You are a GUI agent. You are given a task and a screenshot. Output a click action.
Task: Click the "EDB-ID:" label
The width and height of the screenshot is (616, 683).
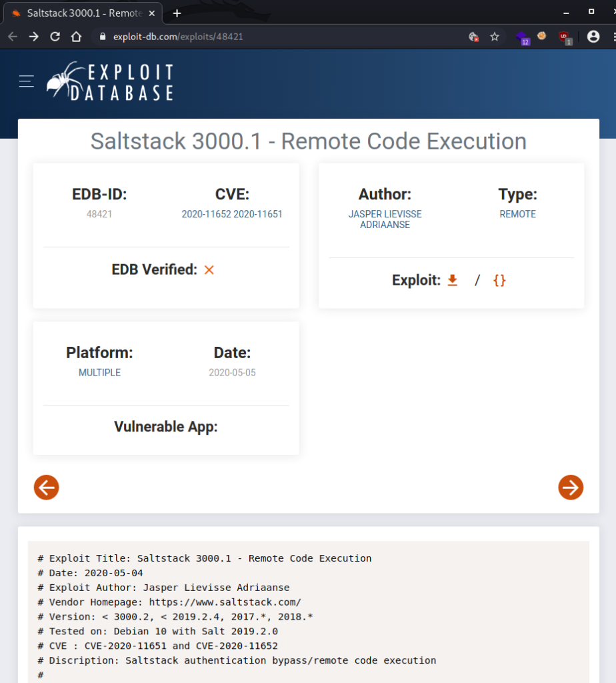99,194
